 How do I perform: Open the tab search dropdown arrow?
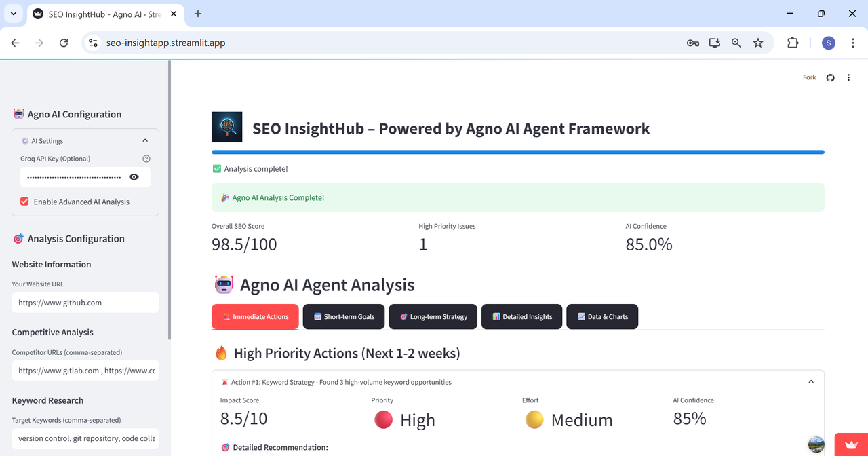coord(13,14)
